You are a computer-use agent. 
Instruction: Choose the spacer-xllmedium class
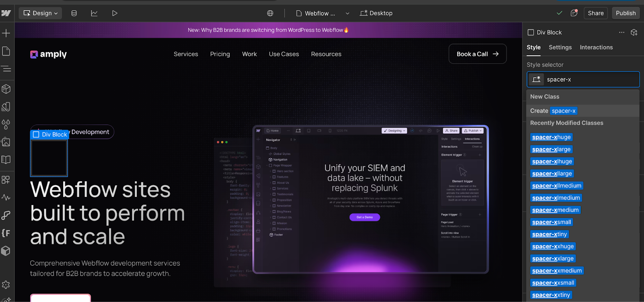tap(557, 186)
